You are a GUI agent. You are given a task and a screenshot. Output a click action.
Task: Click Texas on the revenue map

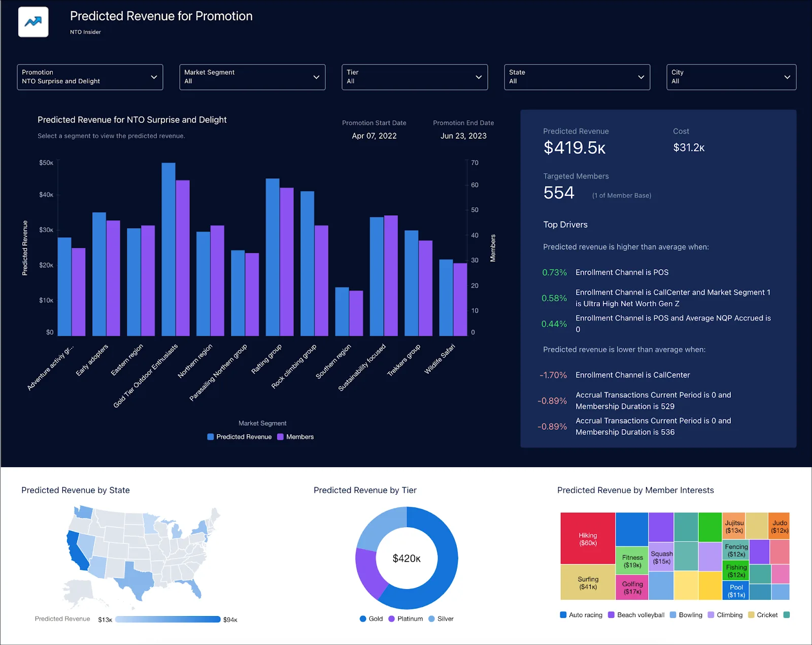[136, 580]
